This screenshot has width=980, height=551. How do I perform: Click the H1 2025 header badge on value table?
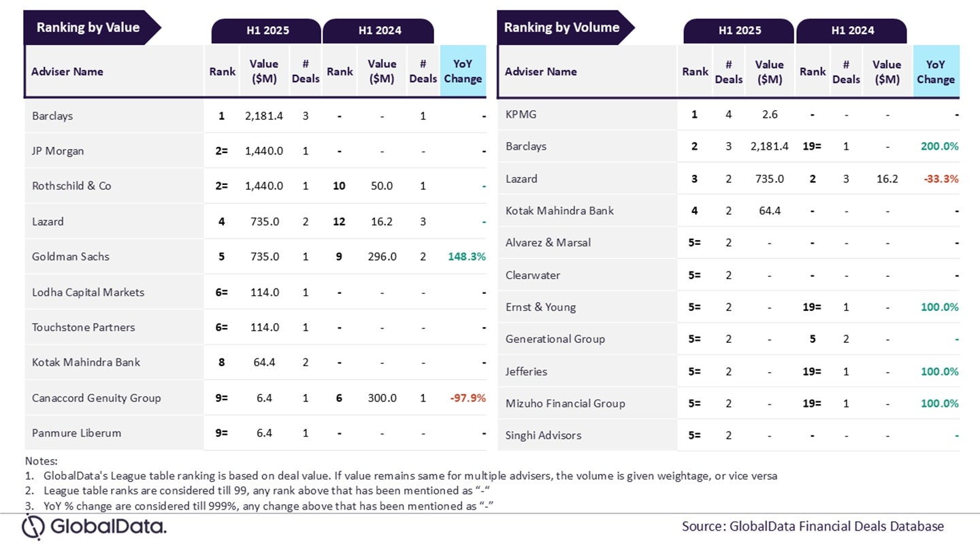(267, 31)
